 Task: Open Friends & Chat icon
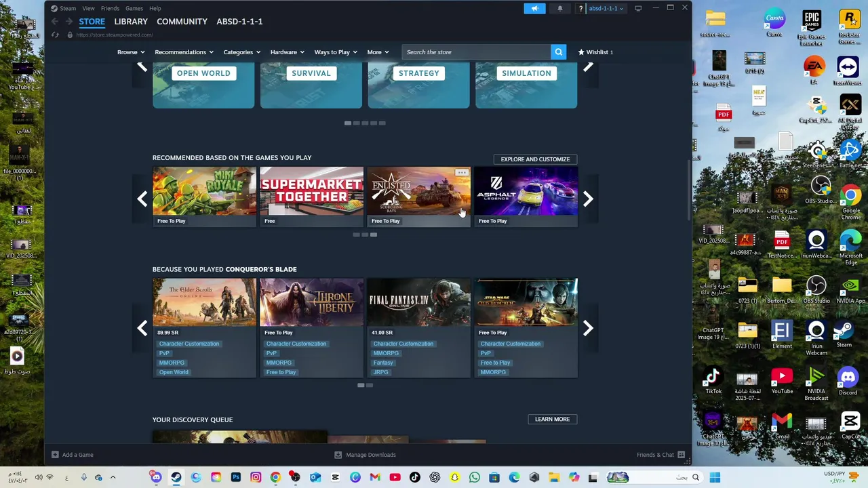pos(681,455)
